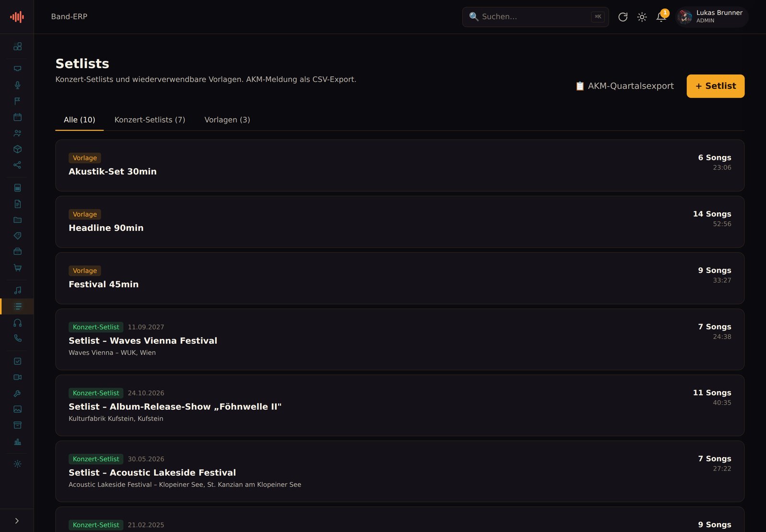Open notifications bell with badge
Image resolution: width=766 pixels, height=532 pixels.
point(661,17)
